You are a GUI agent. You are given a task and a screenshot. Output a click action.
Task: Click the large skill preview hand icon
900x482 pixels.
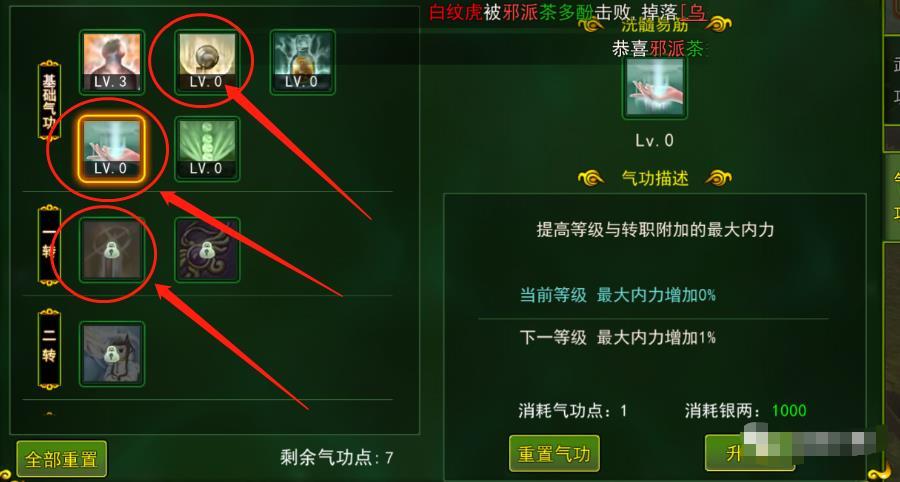tap(655, 87)
